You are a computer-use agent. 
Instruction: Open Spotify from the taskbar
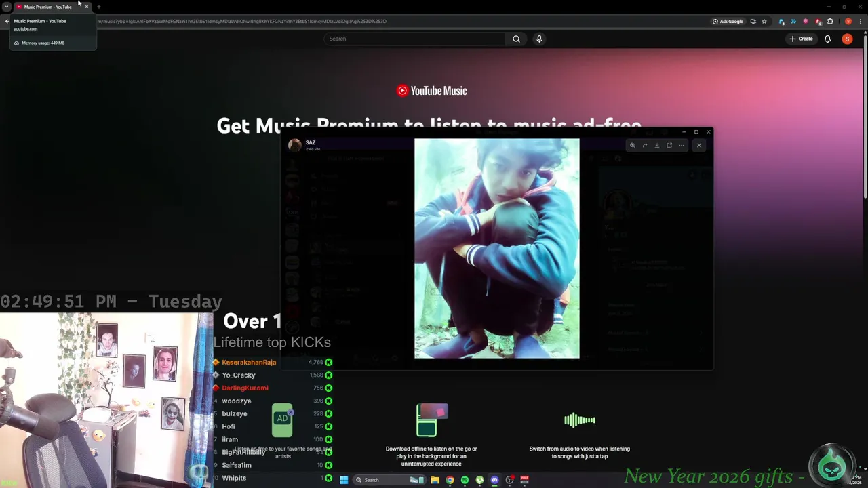[x=465, y=480]
